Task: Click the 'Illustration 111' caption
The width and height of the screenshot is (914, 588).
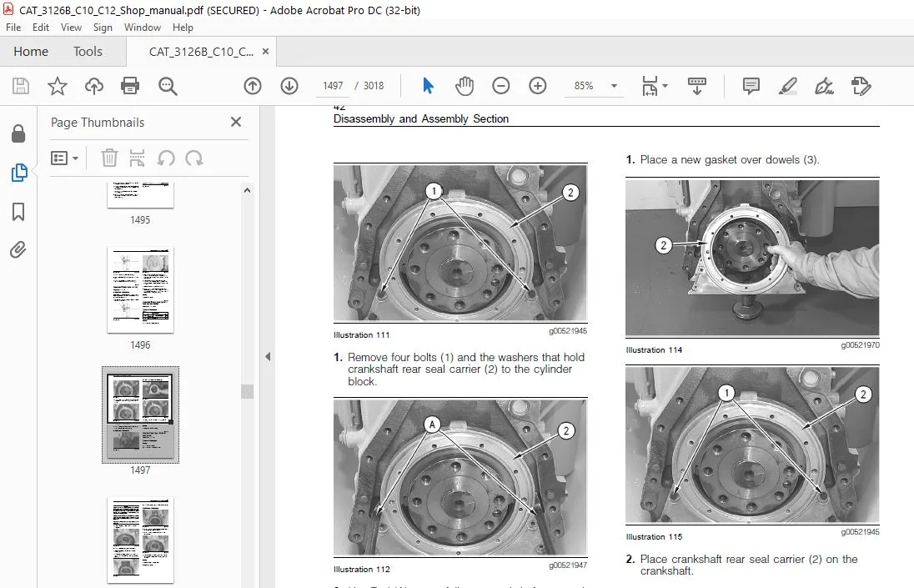Action: tap(361, 335)
